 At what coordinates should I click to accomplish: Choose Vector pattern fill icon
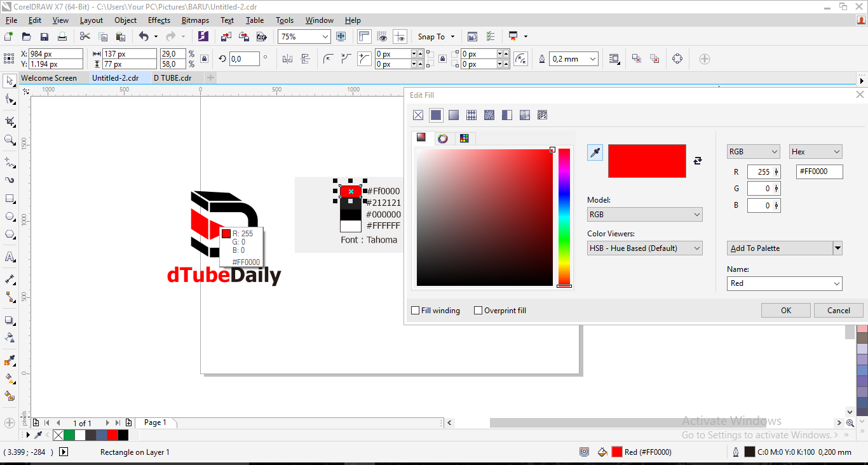coord(471,115)
